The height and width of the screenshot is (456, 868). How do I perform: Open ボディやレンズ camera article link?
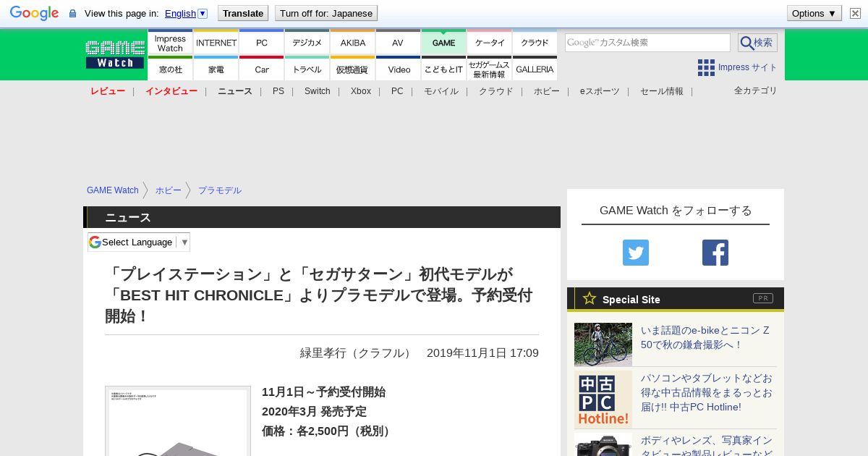[x=707, y=444]
